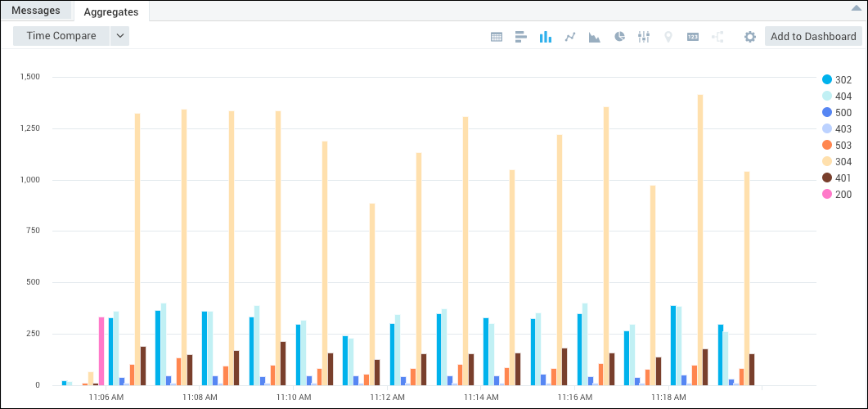Select column chart icon
The width and height of the screenshot is (868, 409).
545,37
